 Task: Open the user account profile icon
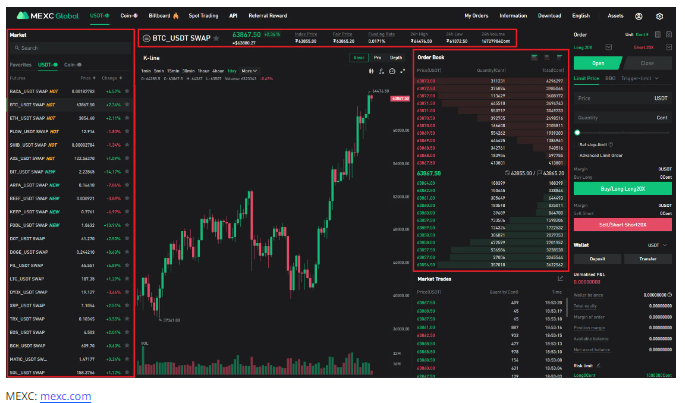(639, 16)
